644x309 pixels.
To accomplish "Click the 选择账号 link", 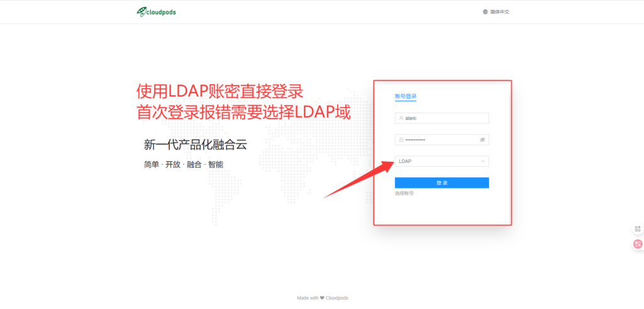I will point(404,193).
